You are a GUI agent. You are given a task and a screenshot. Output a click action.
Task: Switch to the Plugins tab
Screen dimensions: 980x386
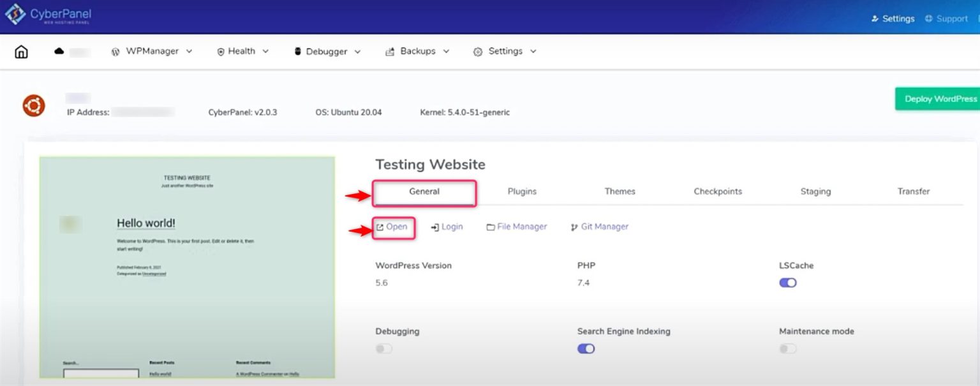[522, 191]
